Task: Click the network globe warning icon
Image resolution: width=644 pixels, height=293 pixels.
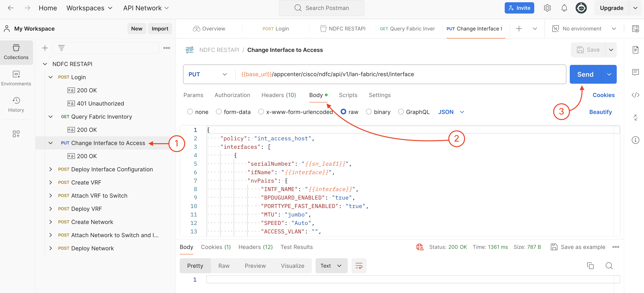Action: (x=420, y=247)
